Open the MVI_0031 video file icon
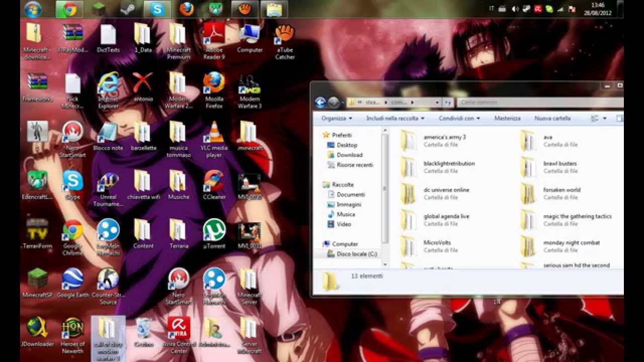This screenshot has width=644, height=362. [x=249, y=234]
